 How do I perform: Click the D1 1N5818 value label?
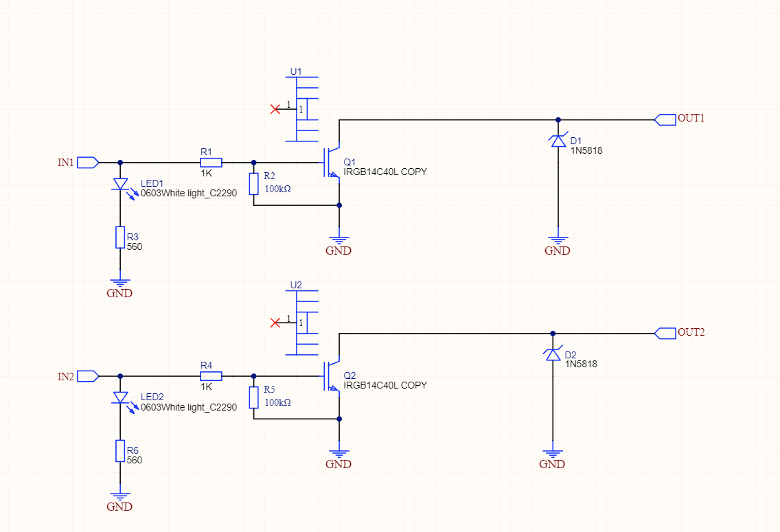tap(586, 150)
